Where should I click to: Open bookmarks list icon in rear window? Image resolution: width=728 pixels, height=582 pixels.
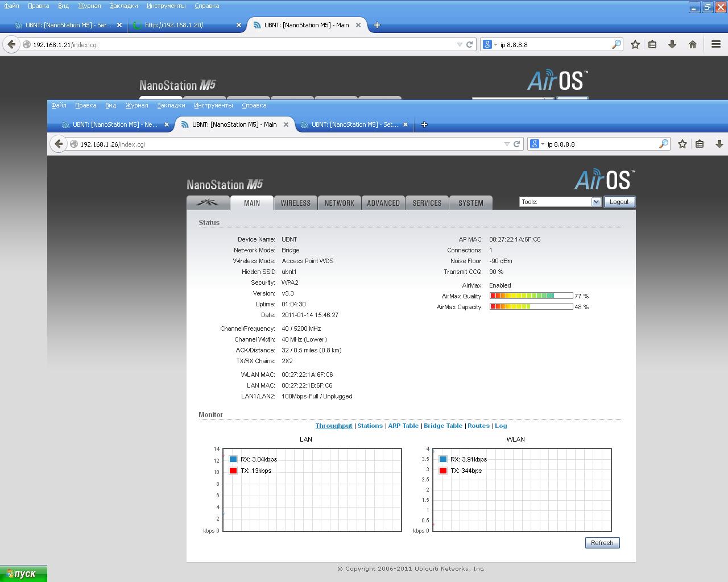pos(652,44)
